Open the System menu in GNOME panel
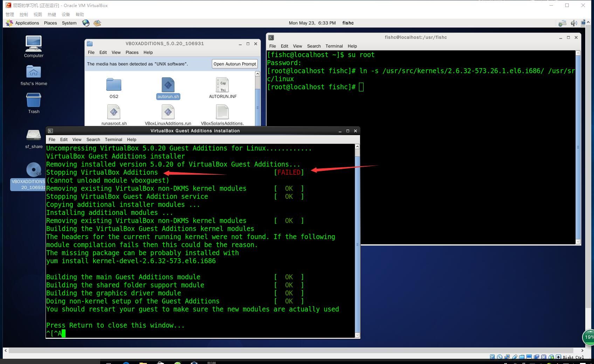The width and height of the screenshot is (594, 364). coord(69,23)
